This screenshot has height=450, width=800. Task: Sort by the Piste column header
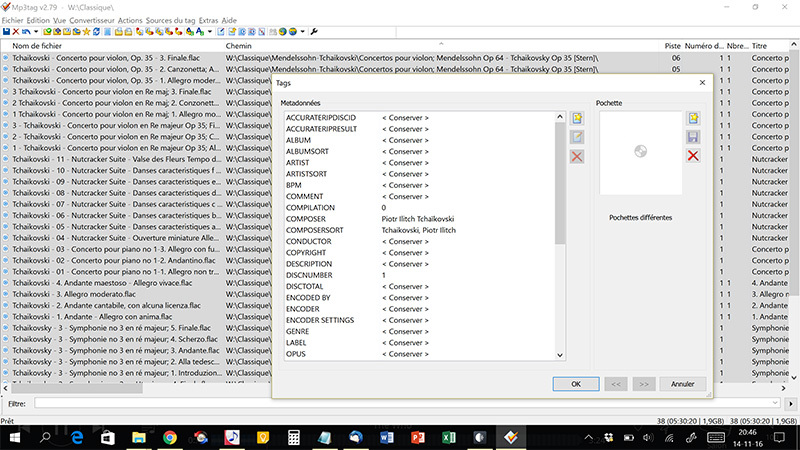pos(672,46)
